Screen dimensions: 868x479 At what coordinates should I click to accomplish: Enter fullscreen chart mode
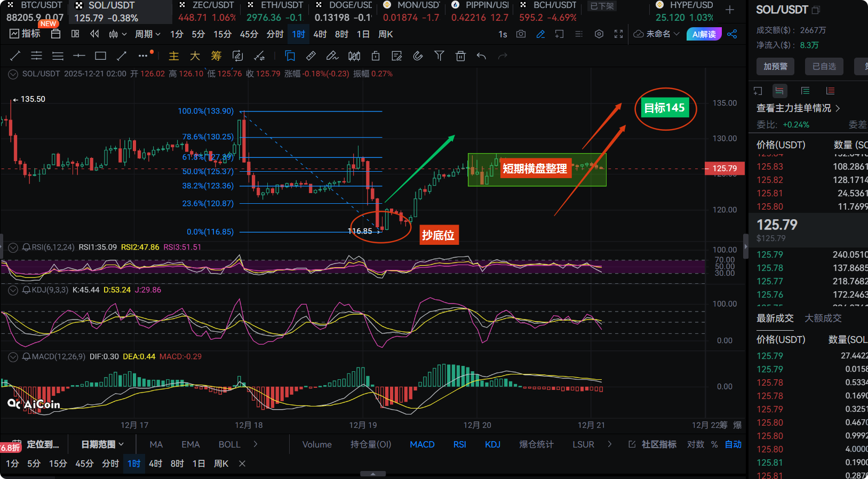coord(618,34)
